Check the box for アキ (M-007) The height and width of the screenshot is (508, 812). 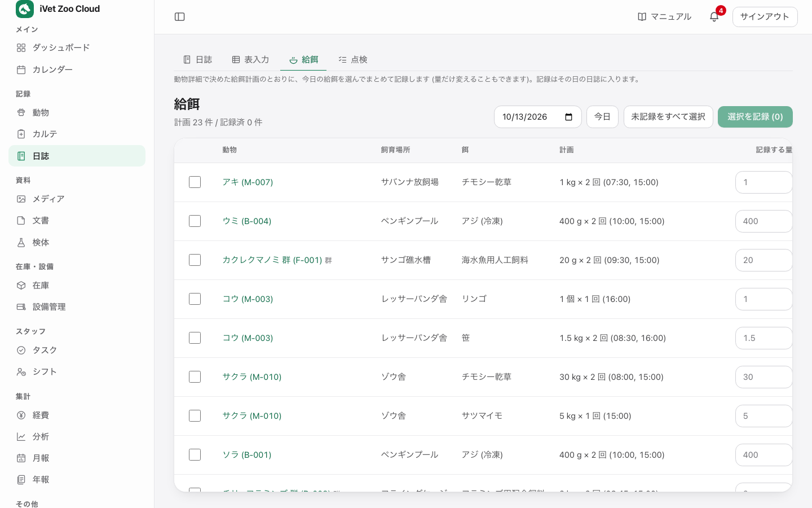(x=195, y=182)
